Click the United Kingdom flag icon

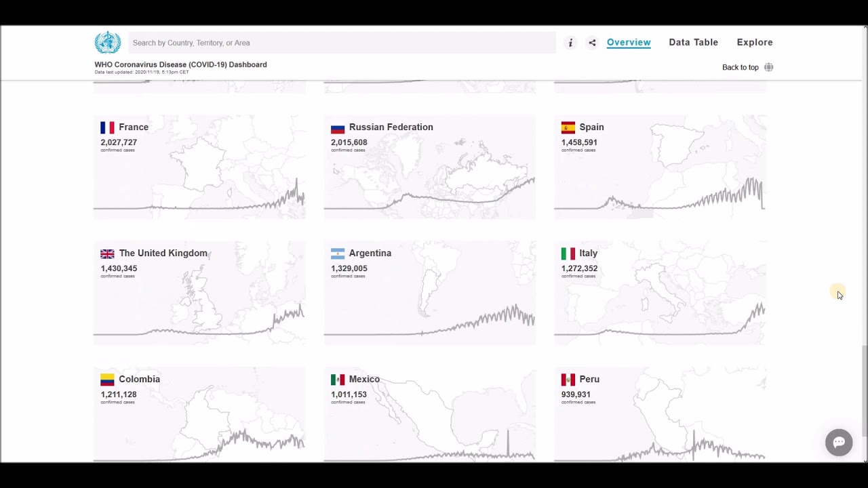[x=107, y=253]
